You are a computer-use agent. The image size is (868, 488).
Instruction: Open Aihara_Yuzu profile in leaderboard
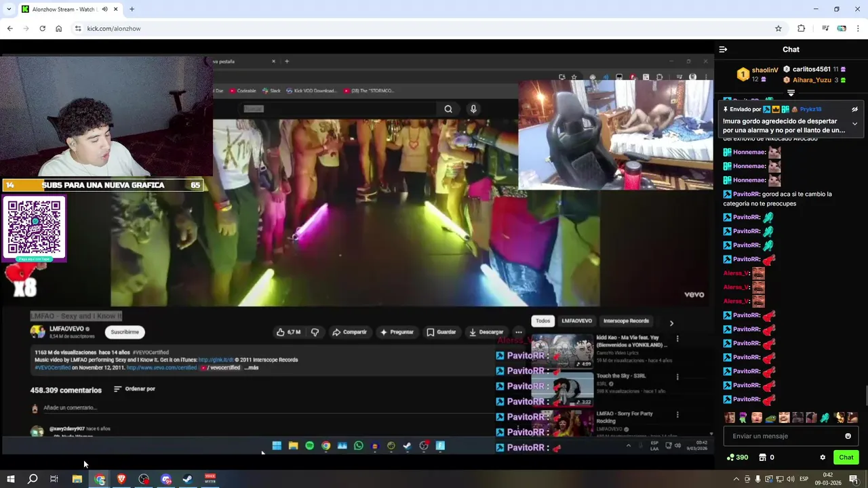[x=812, y=80]
